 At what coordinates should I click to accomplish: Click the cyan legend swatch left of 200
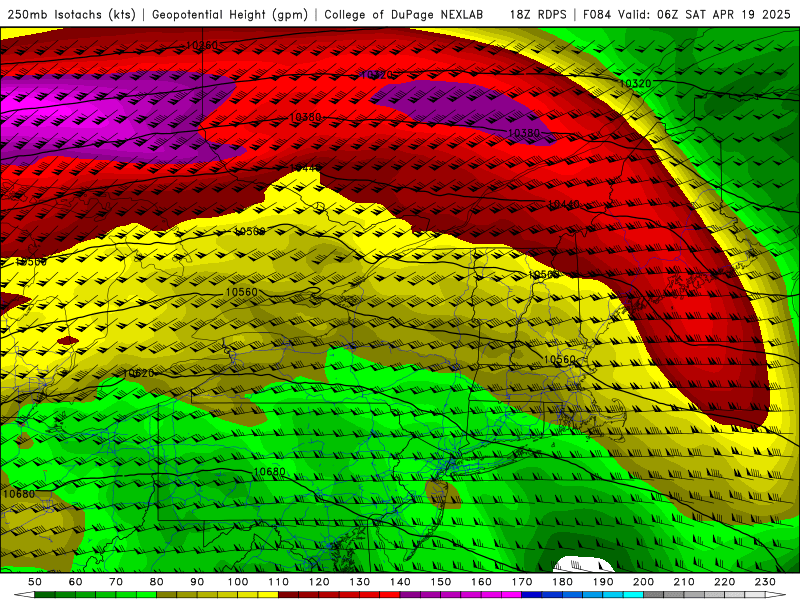pyautogui.click(x=634, y=595)
